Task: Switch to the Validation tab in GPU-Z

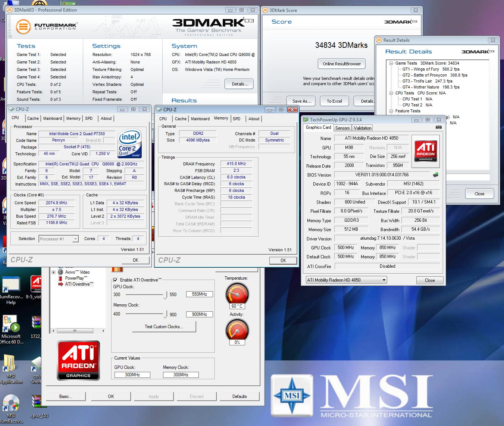Action: click(x=363, y=128)
